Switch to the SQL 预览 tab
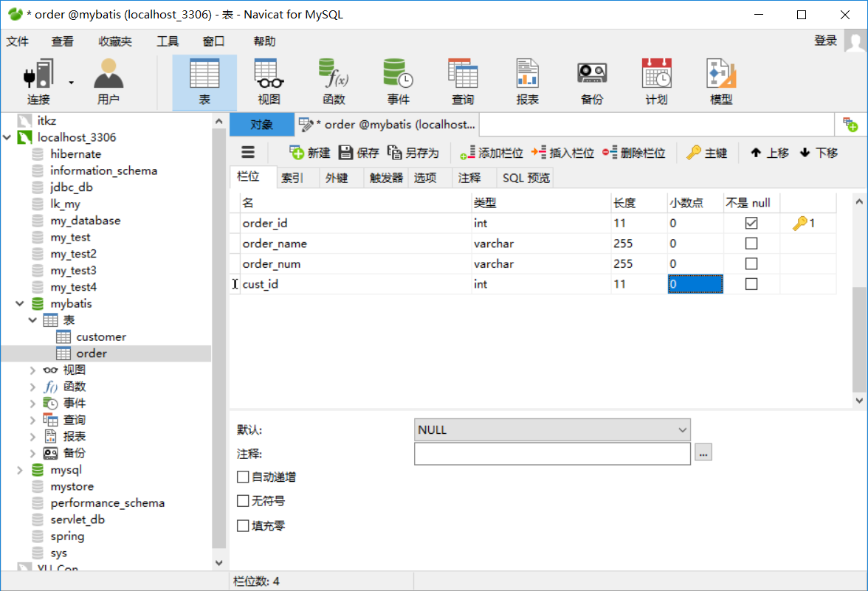Viewport: 868px width, 591px height. (524, 177)
